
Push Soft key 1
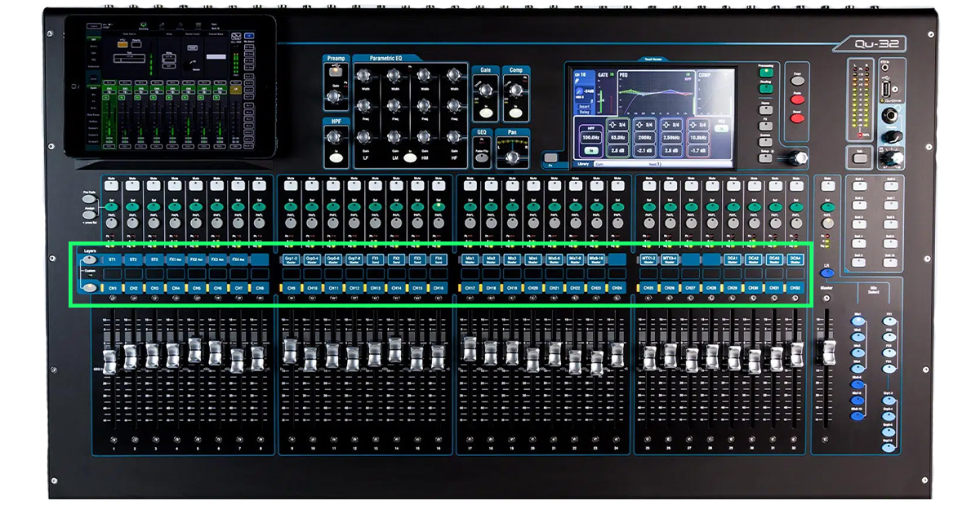[859, 187]
